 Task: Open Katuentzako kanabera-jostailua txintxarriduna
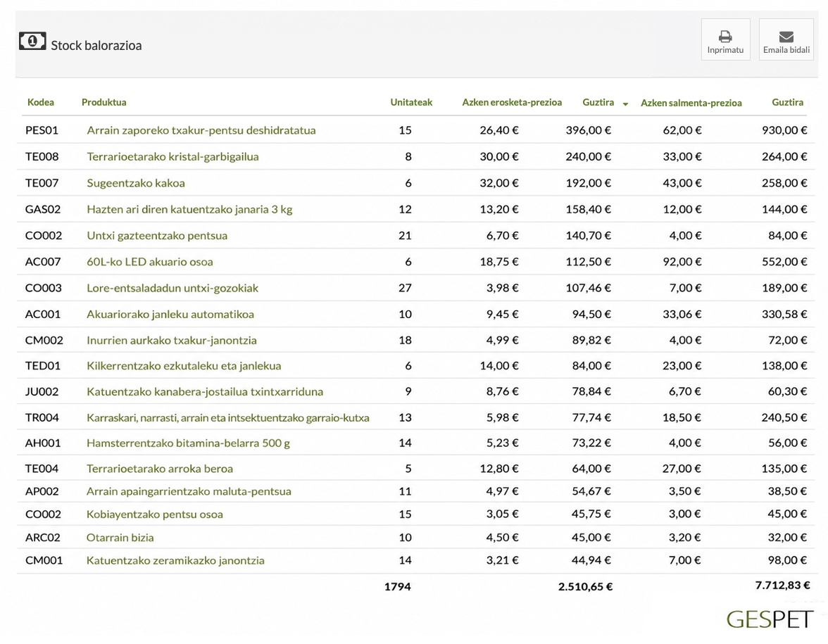tap(205, 391)
